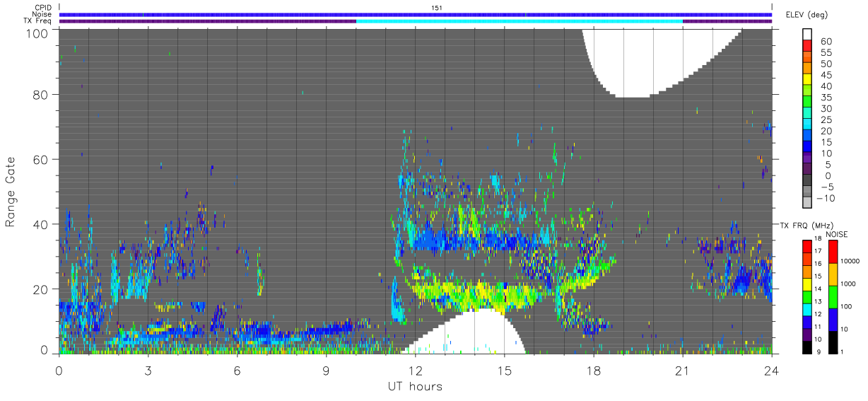Pick the red swatch on ELEV colorbar
The image size is (868, 401).
pyautogui.click(x=808, y=46)
